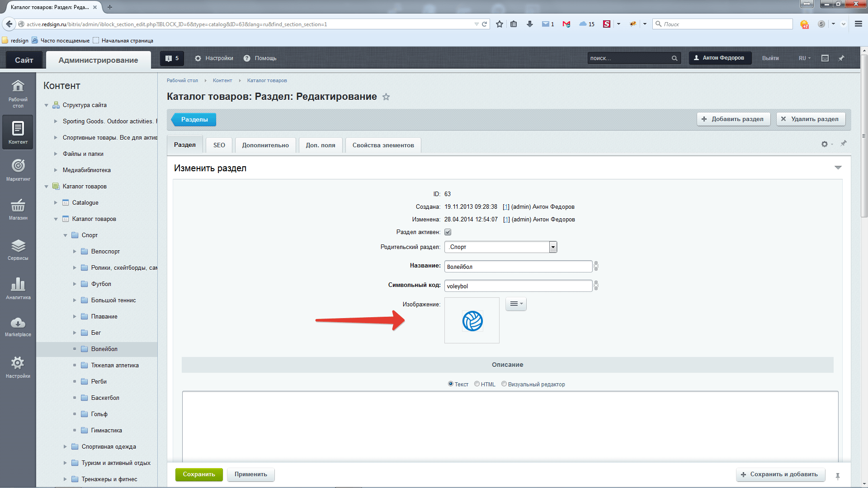
Task: Click the browser back arrow
Action: tap(9, 24)
